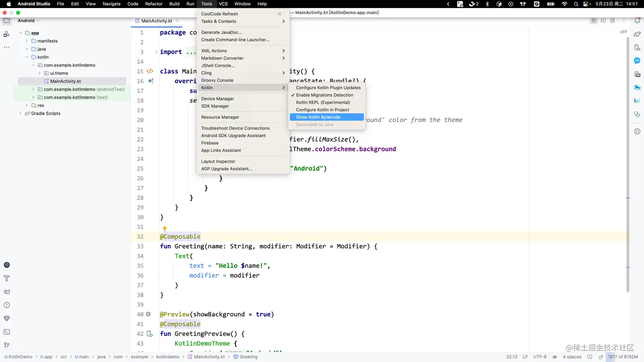644x362 pixels.
Task: Open the Build hammer tool window
Action: coord(6,278)
